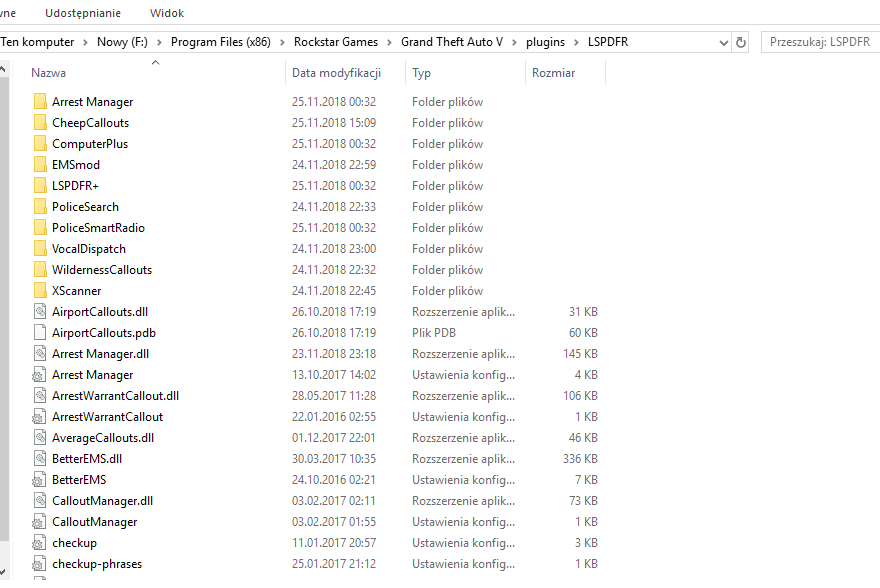Screen dimensions: 880x588
Task: Select the file name checkup-phrases
Action: point(97,564)
